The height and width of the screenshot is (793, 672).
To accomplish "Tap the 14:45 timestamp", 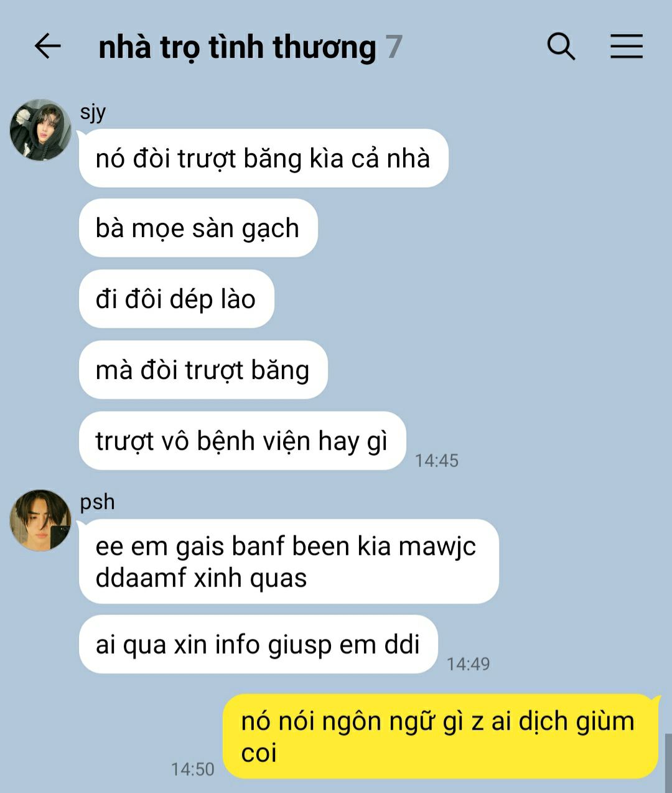I will 437,461.
